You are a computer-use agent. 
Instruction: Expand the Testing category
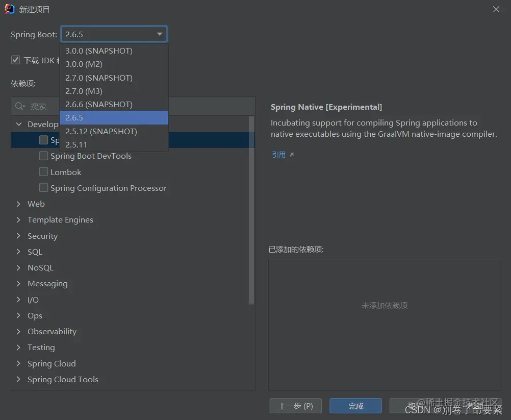(18, 348)
